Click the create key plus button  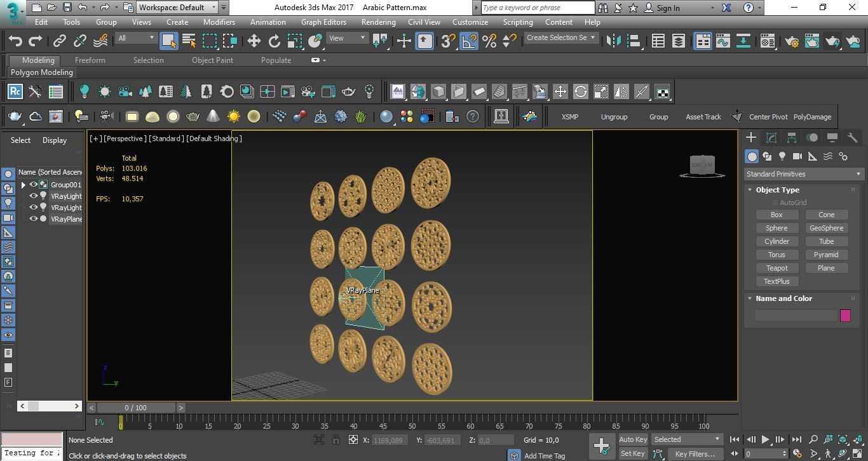pos(602,446)
